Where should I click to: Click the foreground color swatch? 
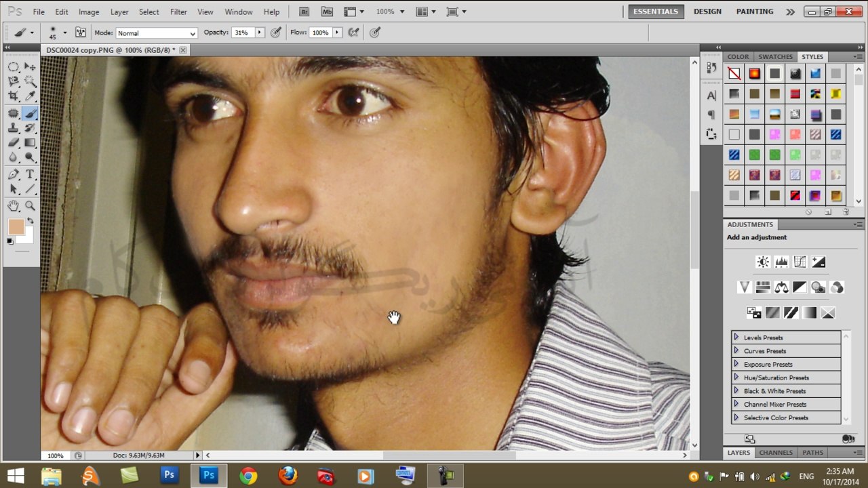(x=16, y=227)
